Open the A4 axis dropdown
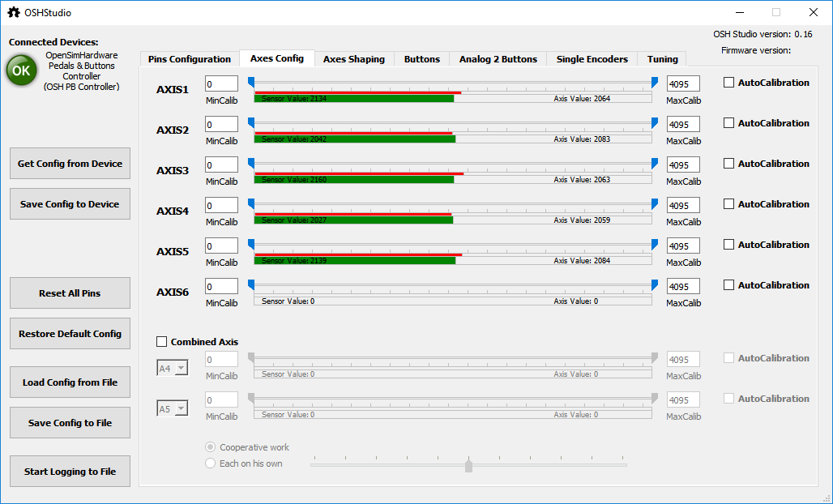Screen dimensions: 833x504 click(x=172, y=369)
